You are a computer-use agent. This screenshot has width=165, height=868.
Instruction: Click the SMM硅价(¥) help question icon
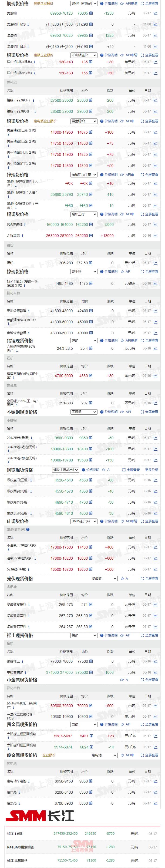click(x=28, y=529)
